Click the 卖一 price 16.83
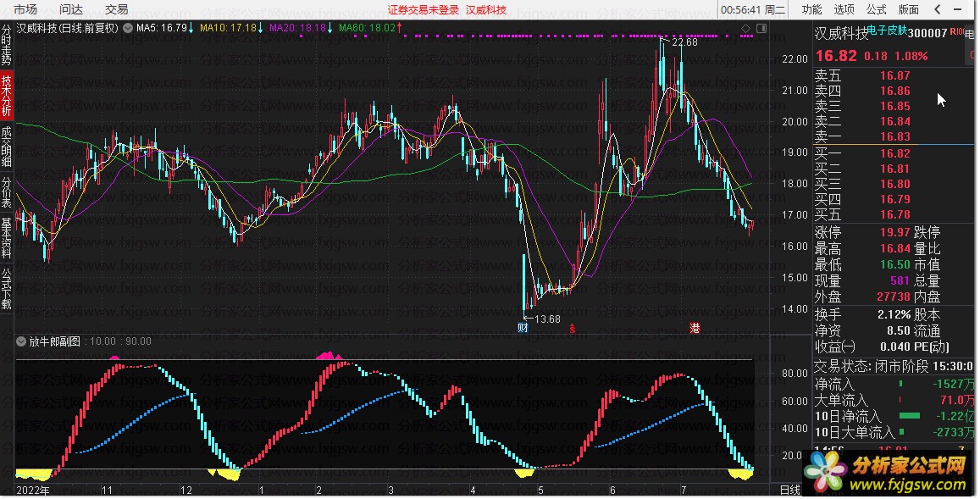Viewport: 980px width, 499px height. coord(895,137)
